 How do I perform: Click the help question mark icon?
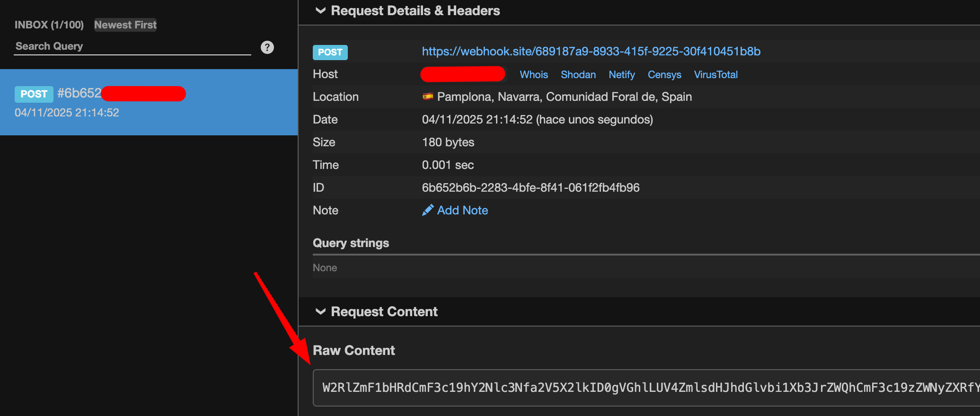click(267, 47)
